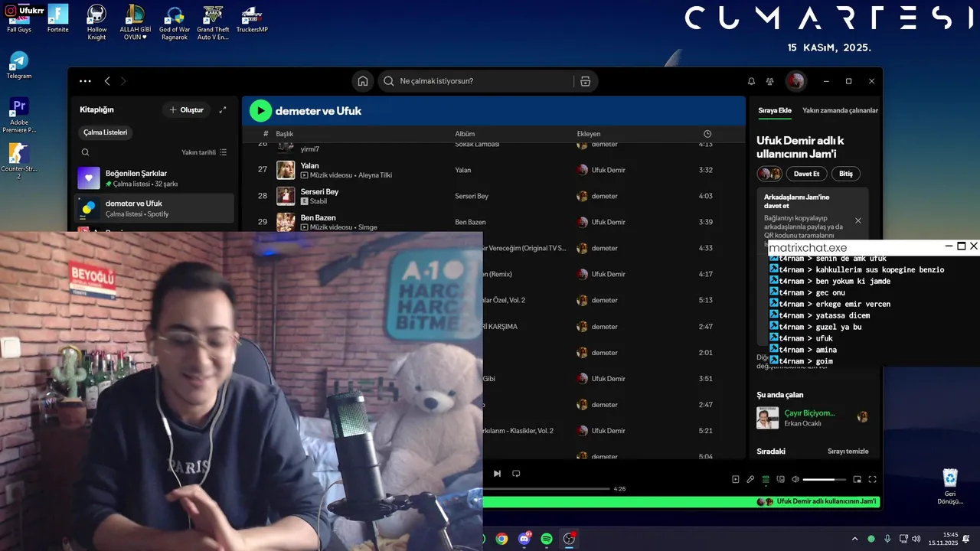Open the Spotify miniplayer
Screen dimensions: 980x551
857,480
